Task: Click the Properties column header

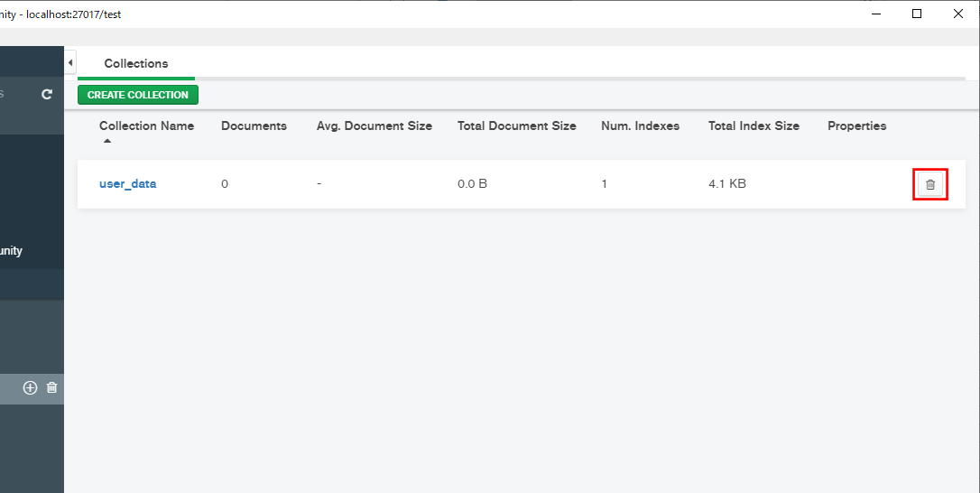Action: 857,126
